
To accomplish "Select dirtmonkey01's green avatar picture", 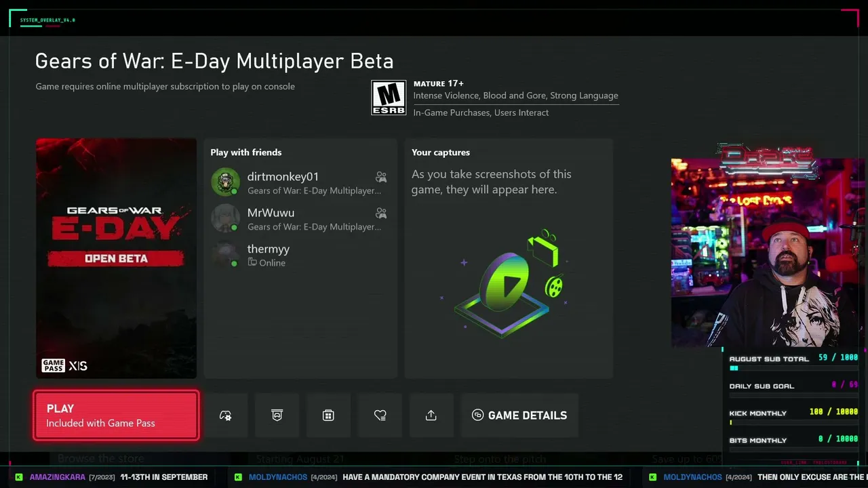I will [225, 182].
